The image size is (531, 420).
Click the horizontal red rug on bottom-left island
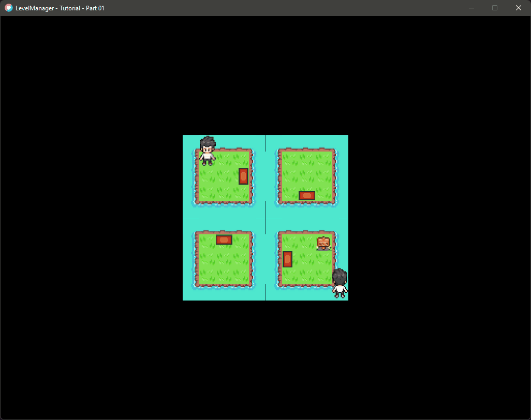point(224,239)
